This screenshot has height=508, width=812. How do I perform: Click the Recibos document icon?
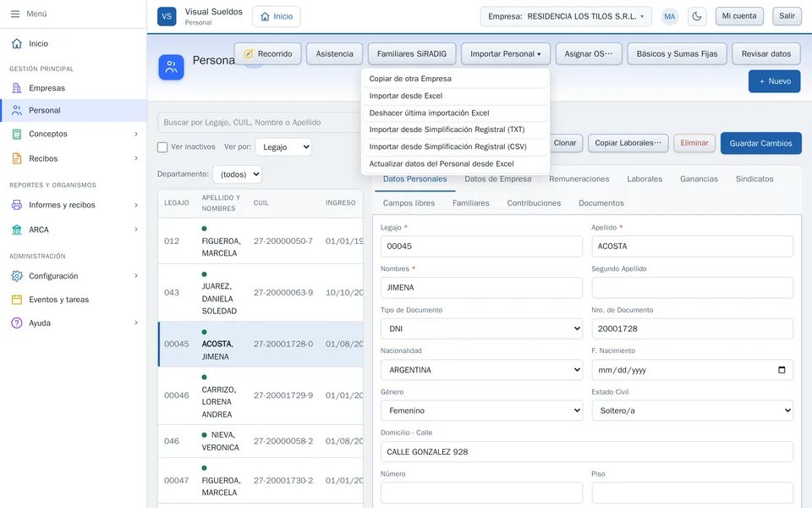click(17, 158)
